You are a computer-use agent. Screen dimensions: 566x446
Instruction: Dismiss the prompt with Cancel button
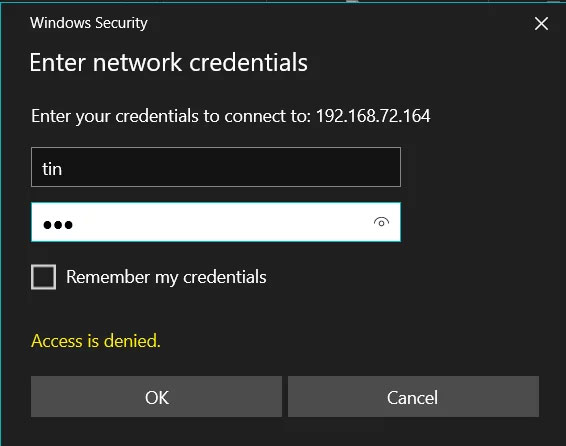pyautogui.click(x=413, y=397)
